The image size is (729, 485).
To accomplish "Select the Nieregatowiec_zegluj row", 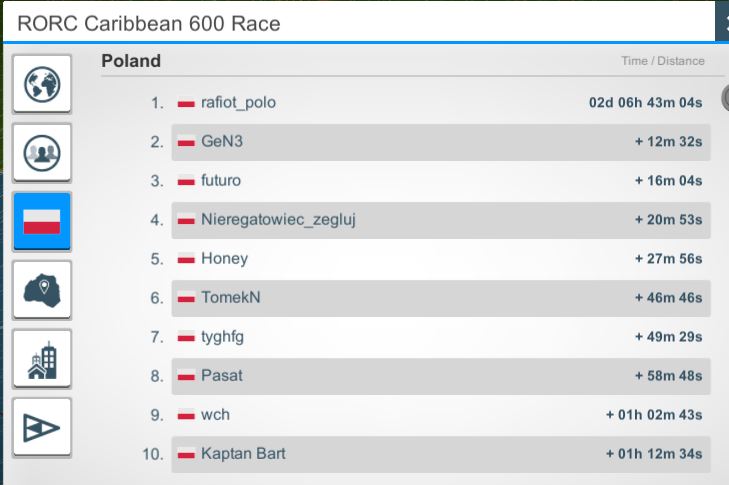I will [x=441, y=220].
